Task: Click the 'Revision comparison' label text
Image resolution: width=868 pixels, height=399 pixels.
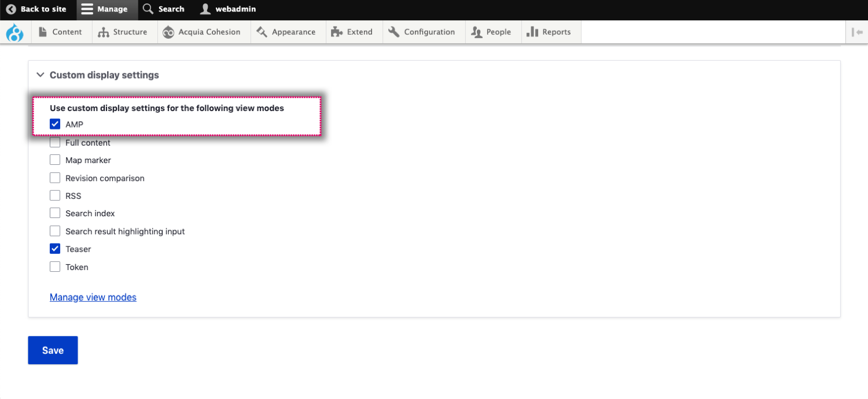Action: (x=105, y=178)
